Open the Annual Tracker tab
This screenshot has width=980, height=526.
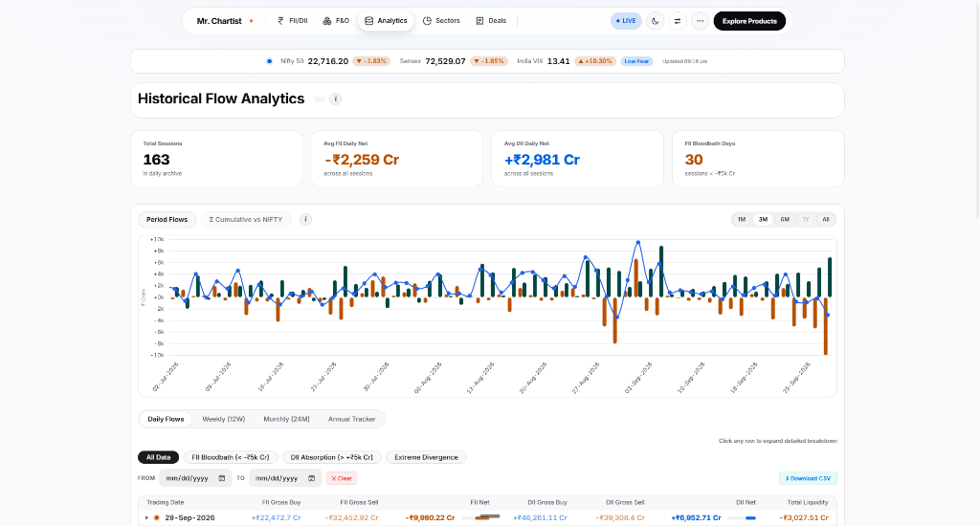click(352, 419)
